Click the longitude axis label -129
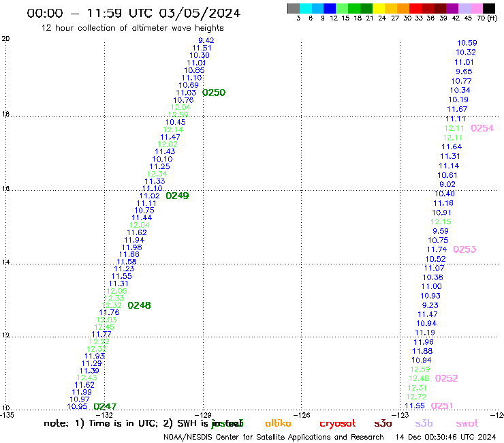504x443 pixels. click(x=204, y=415)
